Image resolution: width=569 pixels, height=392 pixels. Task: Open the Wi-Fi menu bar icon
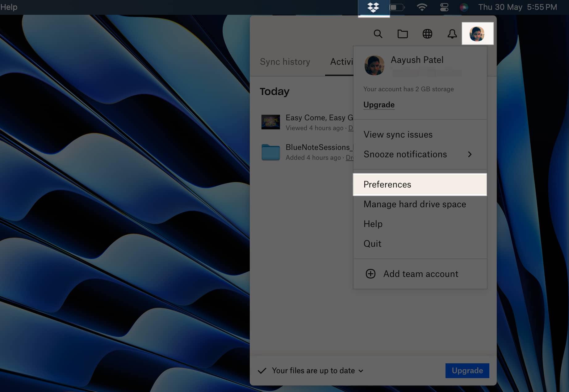[422, 7]
